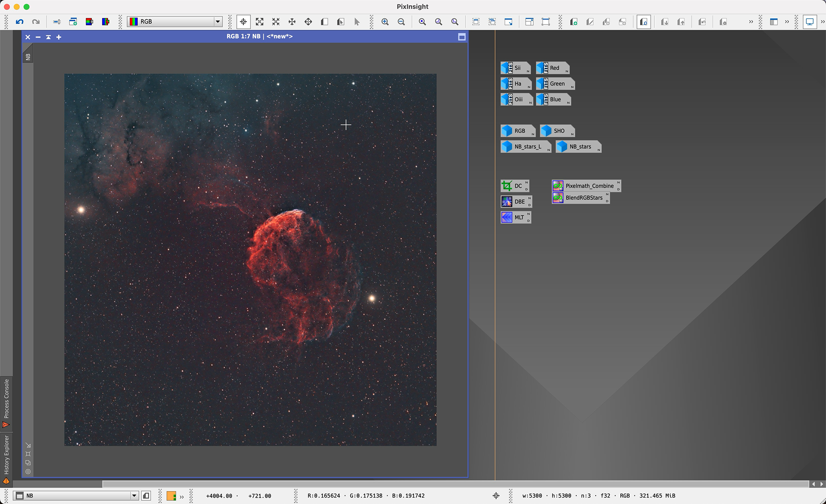This screenshot has height=504, width=826.
Task: Click the circle icon at image window bottom-left
Action: click(x=28, y=471)
